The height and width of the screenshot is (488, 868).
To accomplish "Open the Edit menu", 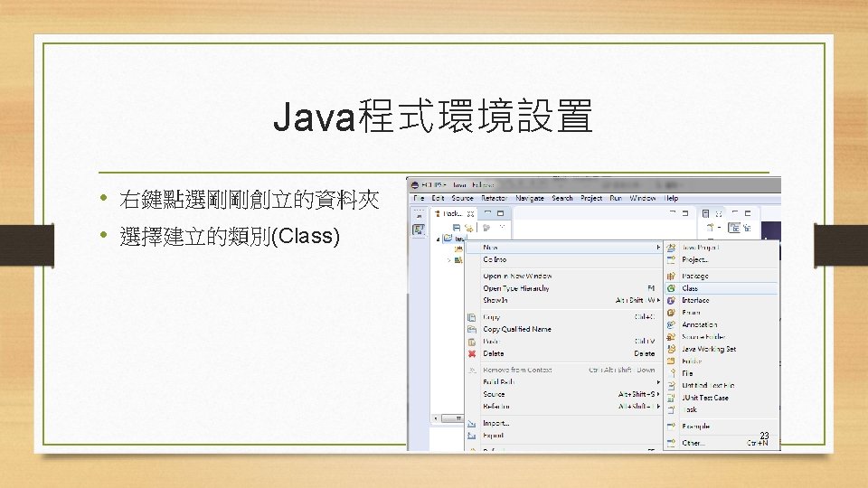I will point(438,198).
